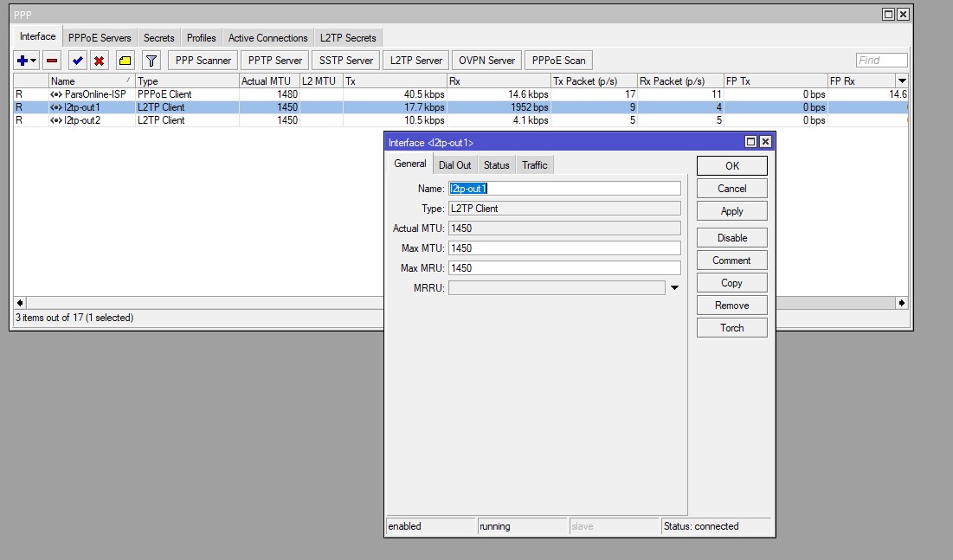
Task: Sort by the Actual MTU column header
Action: (x=269, y=80)
